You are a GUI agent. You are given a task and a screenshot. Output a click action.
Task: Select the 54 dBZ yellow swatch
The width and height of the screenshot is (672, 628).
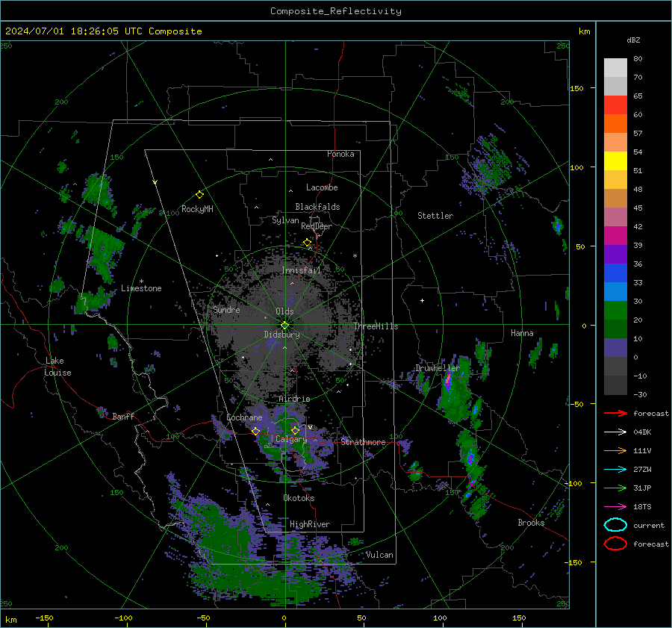point(615,161)
